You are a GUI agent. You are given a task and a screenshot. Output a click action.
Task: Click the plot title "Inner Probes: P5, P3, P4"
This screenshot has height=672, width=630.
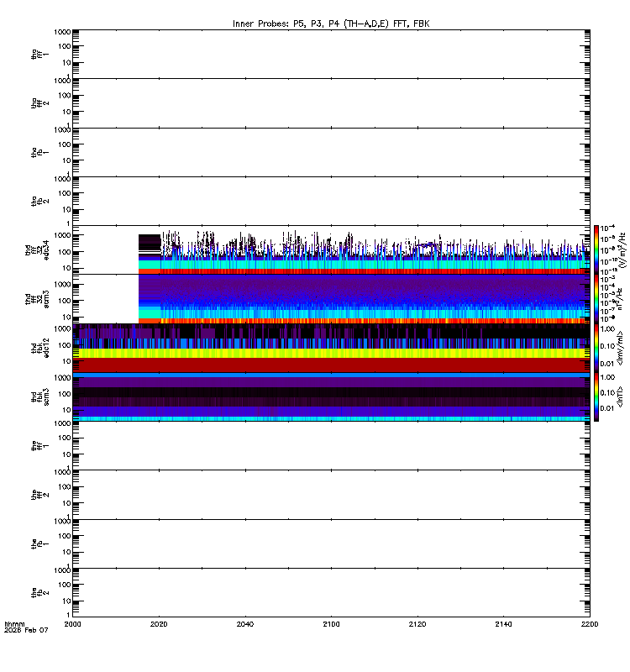pos(287,24)
